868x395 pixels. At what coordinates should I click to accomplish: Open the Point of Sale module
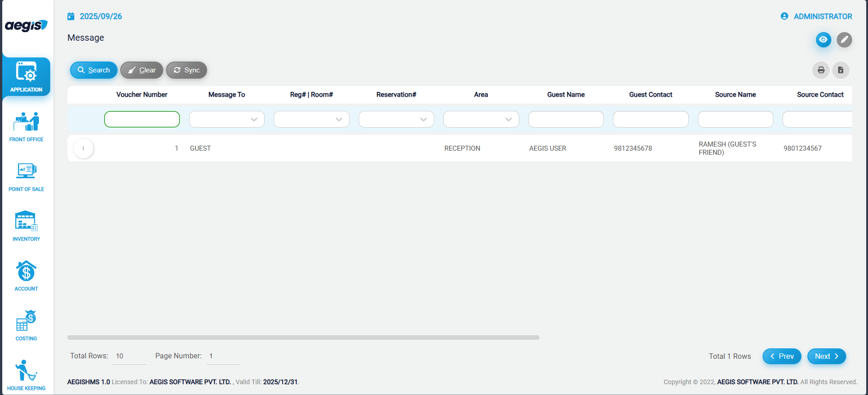(26, 172)
